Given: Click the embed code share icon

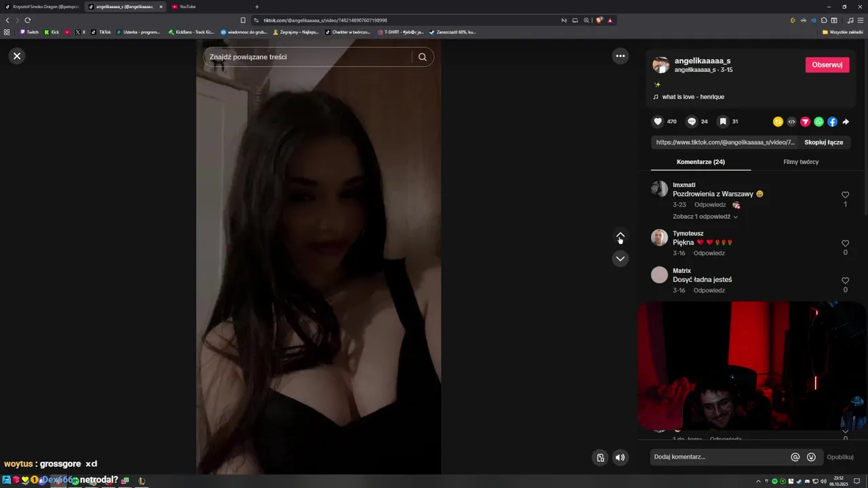Looking at the screenshot, I should [791, 122].
